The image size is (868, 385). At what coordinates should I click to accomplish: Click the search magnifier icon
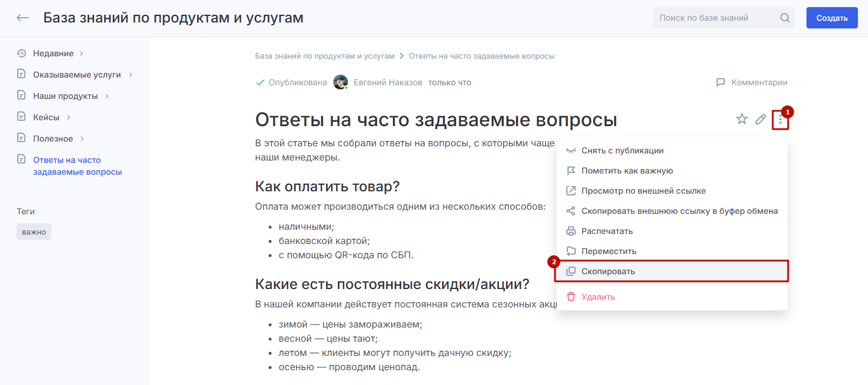tap(785, 18)
